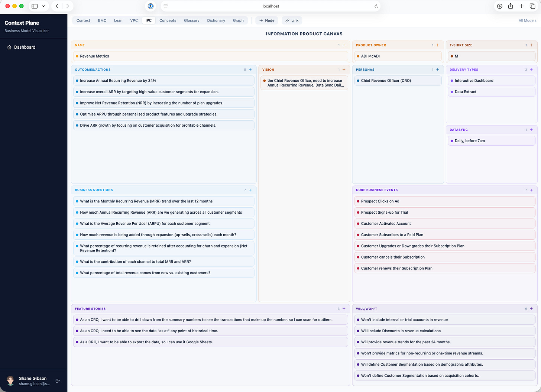Click plus icon in Vision section
The height and width of the screenshot is (392, 541).
point(344,69)
